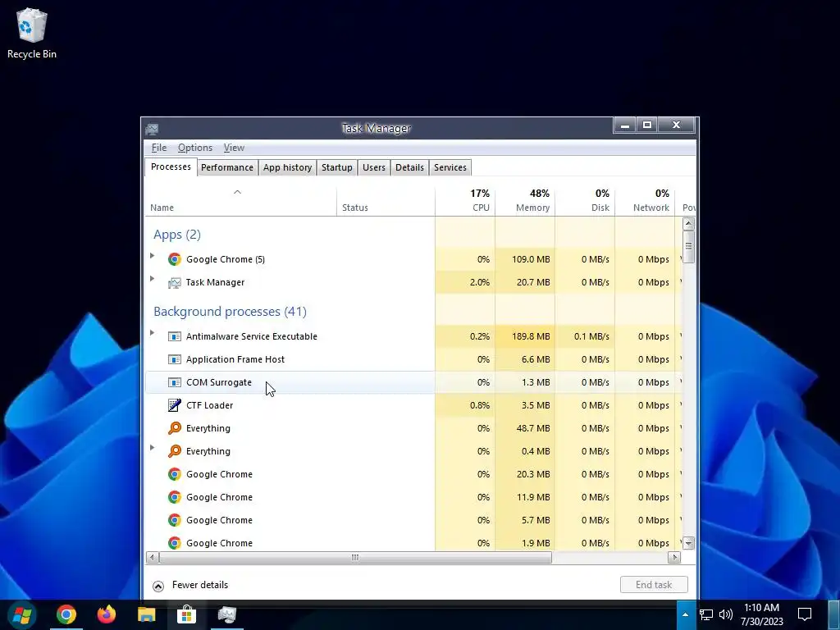
Task: Switch to the Details tab
Action: 410,167
